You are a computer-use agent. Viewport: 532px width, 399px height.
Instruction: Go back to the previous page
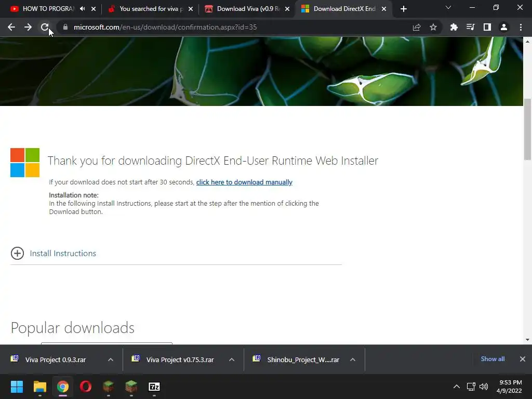pos(11,27)
